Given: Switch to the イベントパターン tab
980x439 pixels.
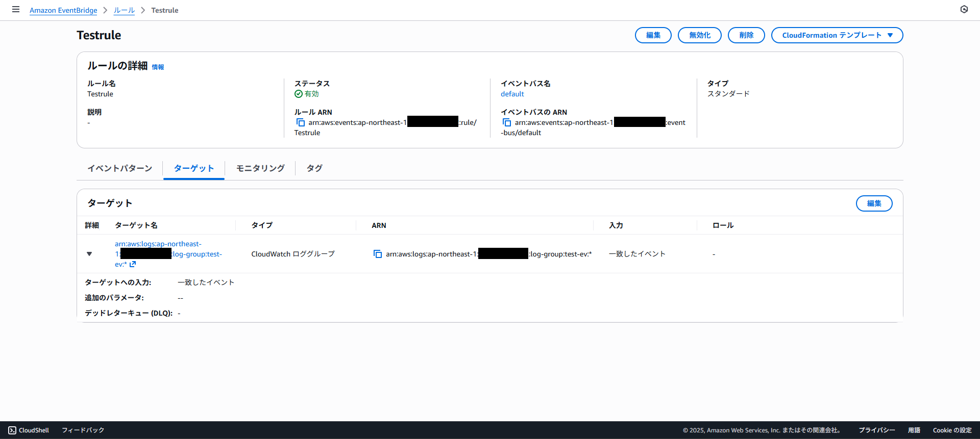Looking at the screenshot, I should [x=119, y=168].
